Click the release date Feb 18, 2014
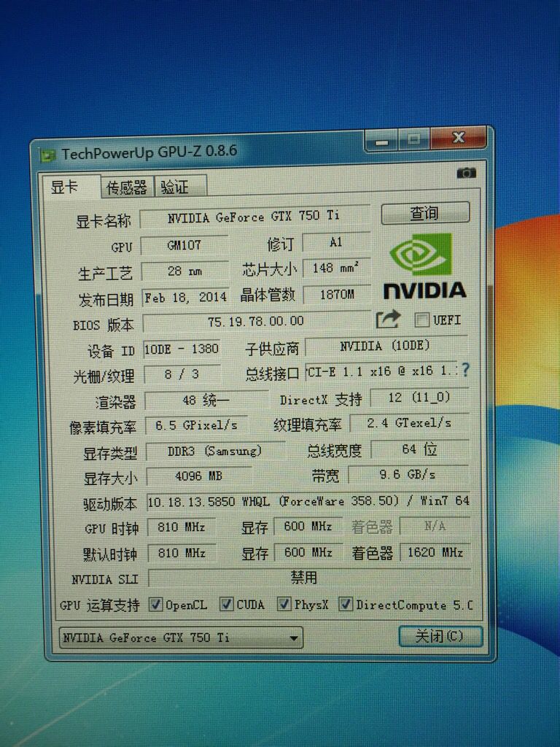This screenshot has width=560, height=747. click(x=186, y=298)
